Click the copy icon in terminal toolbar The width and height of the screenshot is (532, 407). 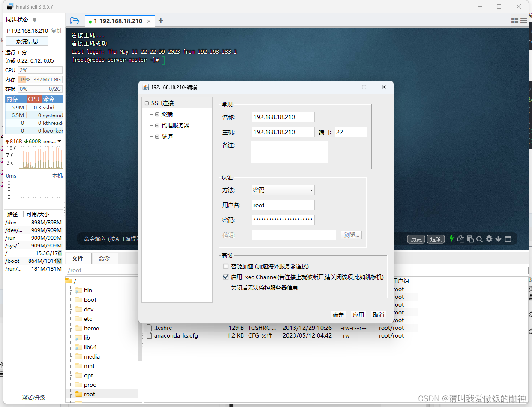pos(461,239)
